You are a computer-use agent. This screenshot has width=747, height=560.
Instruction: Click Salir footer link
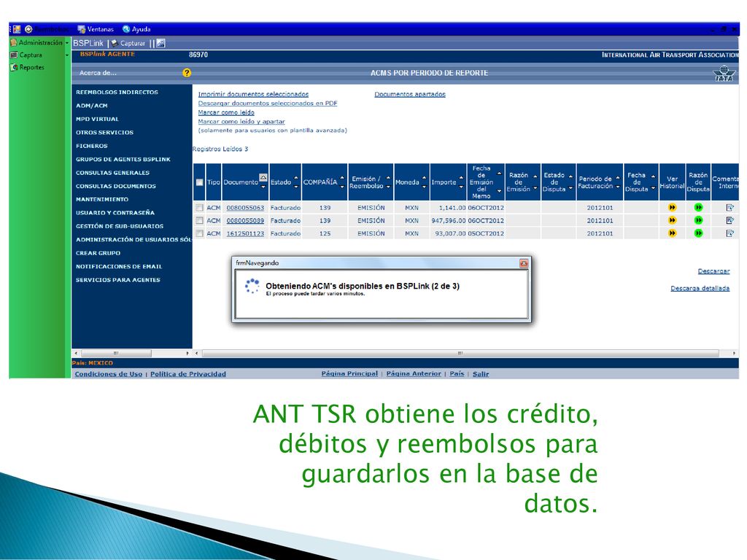(x=480, y=374)
